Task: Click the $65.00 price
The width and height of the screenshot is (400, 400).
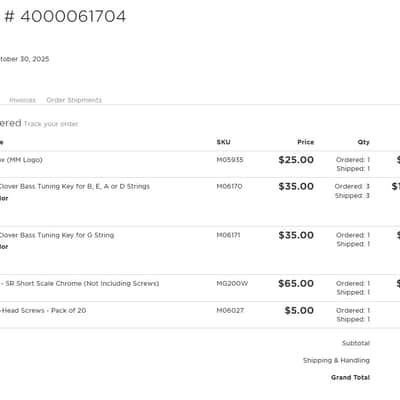Action: coord(296,283)
